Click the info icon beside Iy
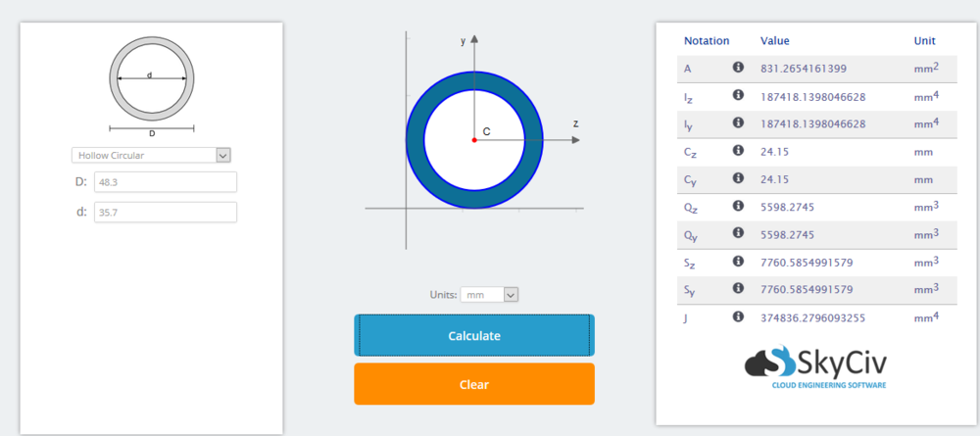The width and height of the screenshot is (980, 436). [738, 122]
